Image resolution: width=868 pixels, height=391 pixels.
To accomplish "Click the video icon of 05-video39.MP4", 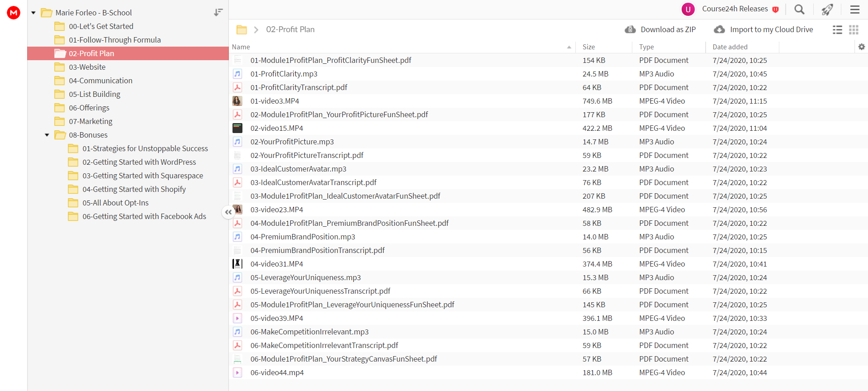I will coord(237,318).
